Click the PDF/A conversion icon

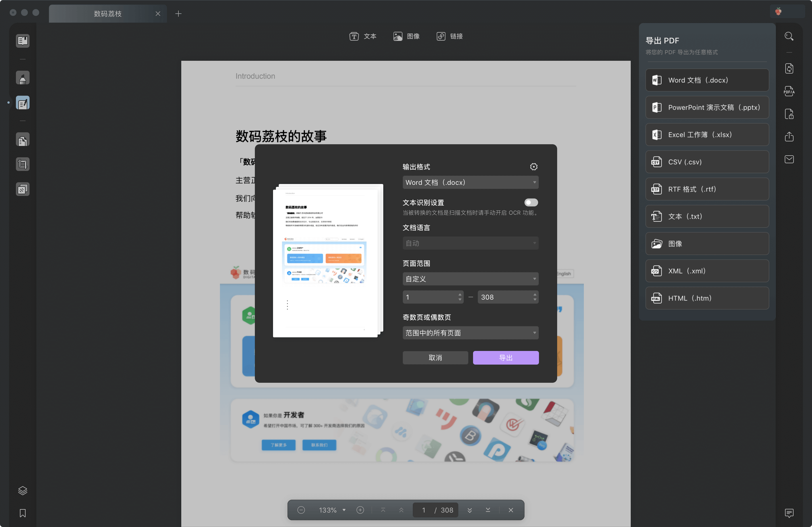coord(789,91)
